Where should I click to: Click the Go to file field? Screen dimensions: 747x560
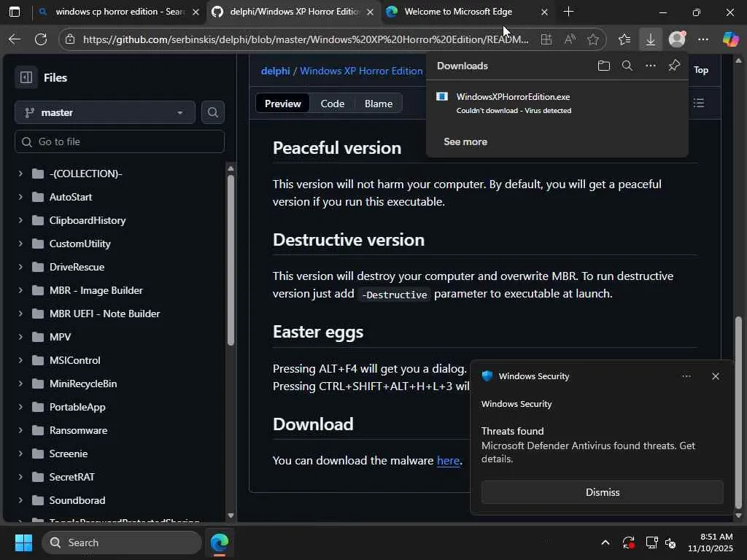[x=120, y=141]
